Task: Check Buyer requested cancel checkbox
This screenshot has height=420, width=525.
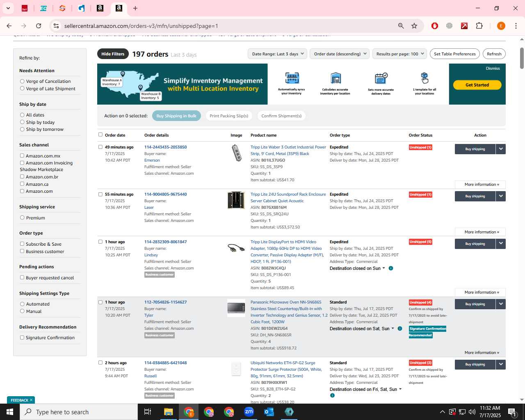Action: [22, 277]
